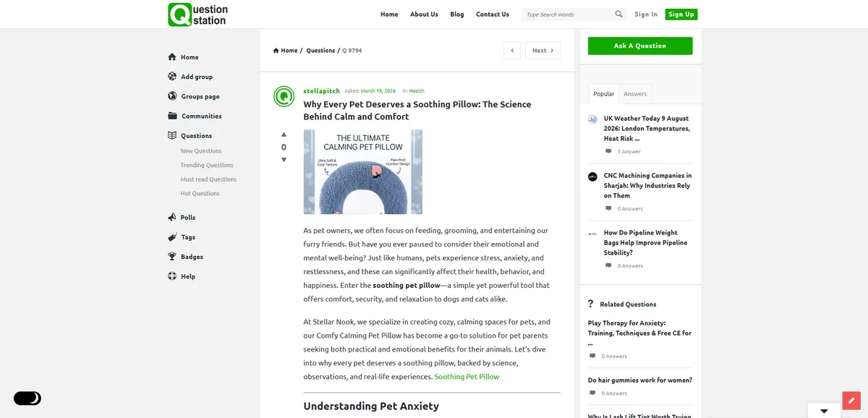
Task: Select the Popular tab
Action: point(604,94)
